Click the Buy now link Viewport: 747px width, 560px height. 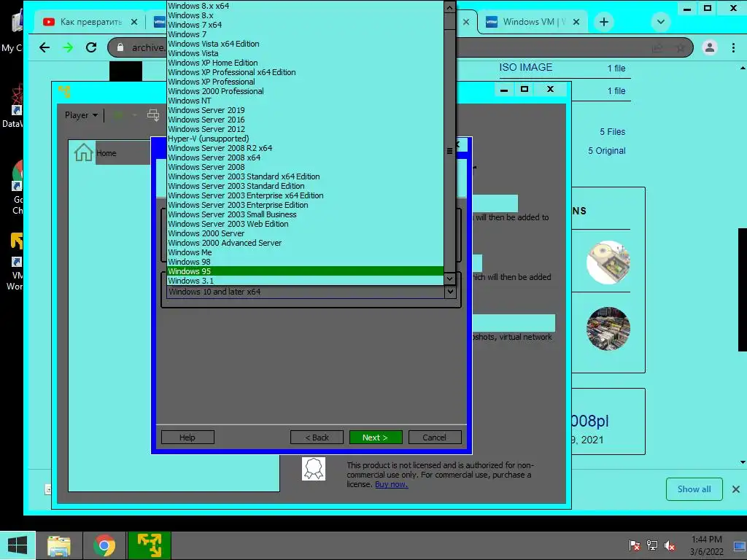coord(391,484)
